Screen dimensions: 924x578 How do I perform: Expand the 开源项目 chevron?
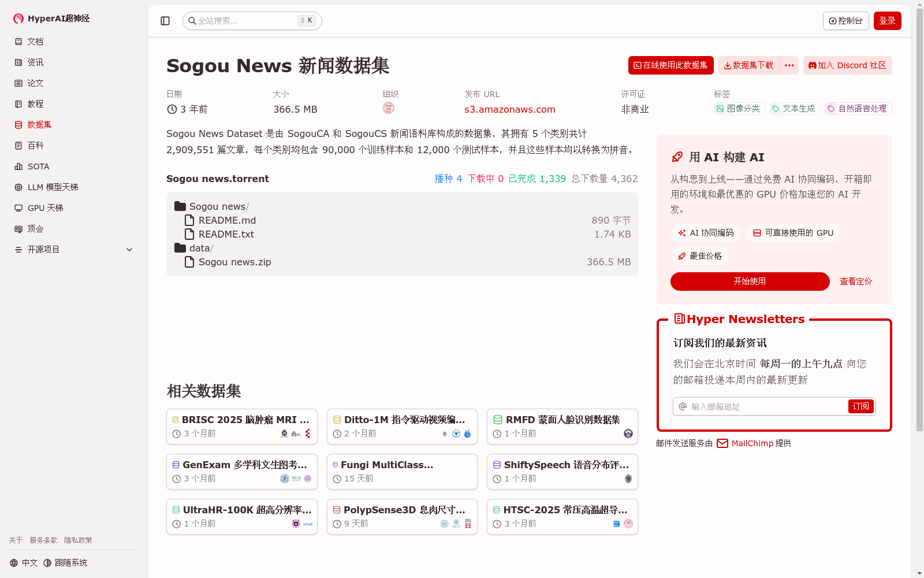pos(129,250)
